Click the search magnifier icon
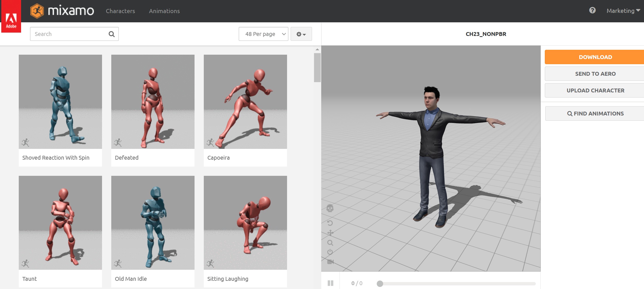644x289 pixels. (112, 34)
